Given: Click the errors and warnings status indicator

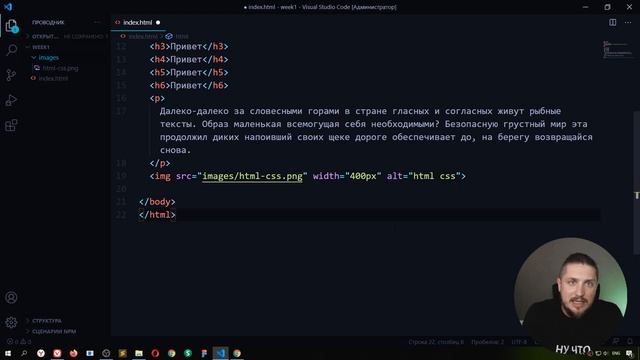Looking at the screenshot, I should [19, 342].
